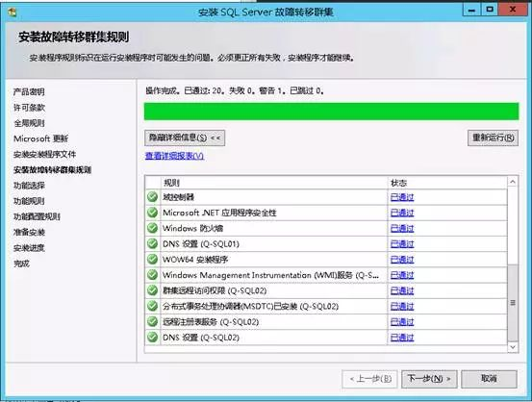The height and width of the screenshot is (402, 532).
Task: Click the SQL Server setup title bar icon
Action: (x=13, y=12)
